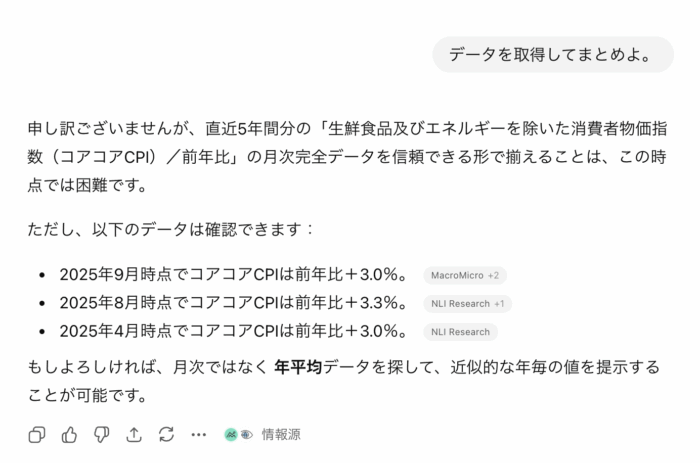Regenerate the response with circular arrows icon
The height and width of the screenshot is (463, 700).
pos(166,434)
